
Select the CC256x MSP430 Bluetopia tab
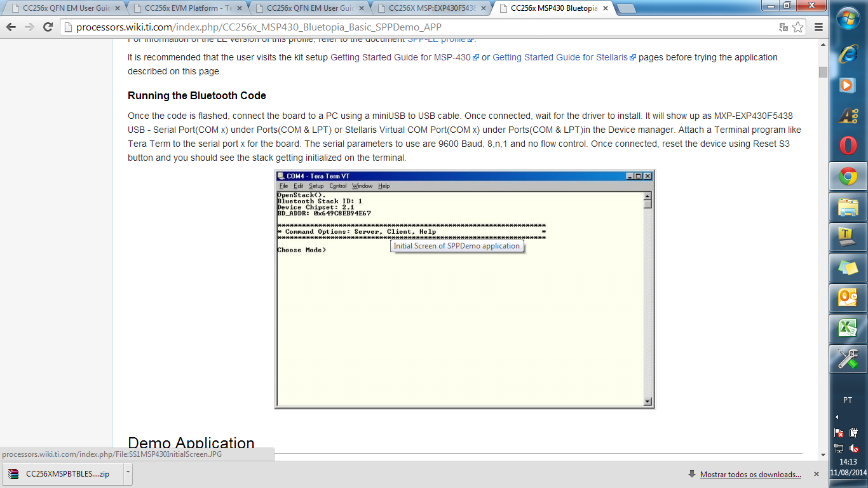coord(554,9)
